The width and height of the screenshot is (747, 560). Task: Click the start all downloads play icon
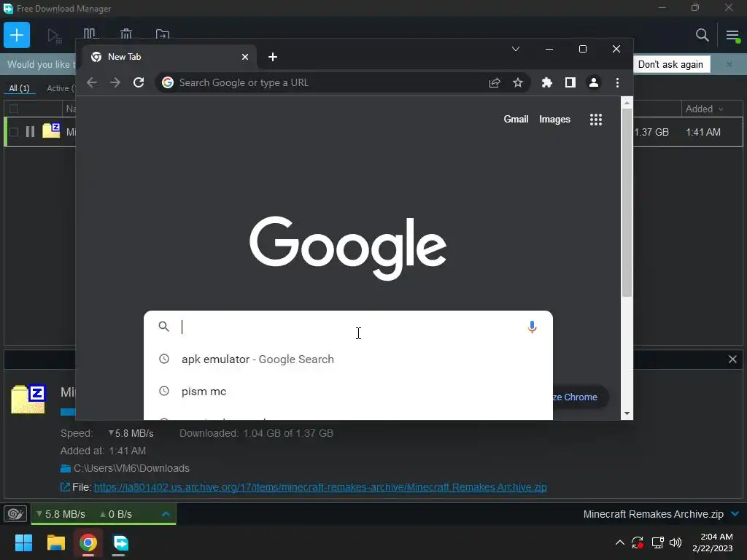(x=54, y=35)
